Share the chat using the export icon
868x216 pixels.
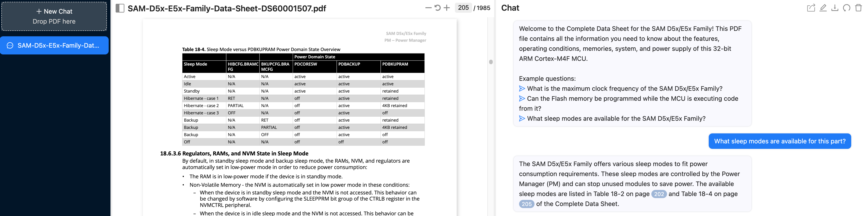[811, 8]
